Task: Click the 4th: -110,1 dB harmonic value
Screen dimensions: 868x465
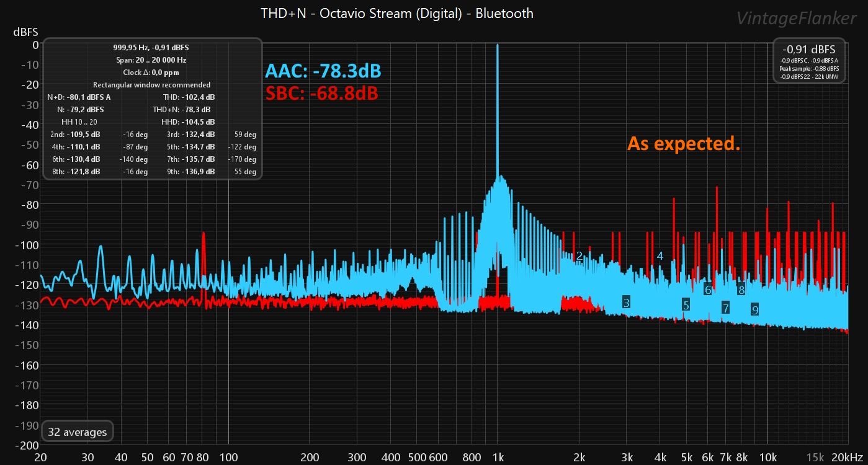Action: [x=75, y=147]
